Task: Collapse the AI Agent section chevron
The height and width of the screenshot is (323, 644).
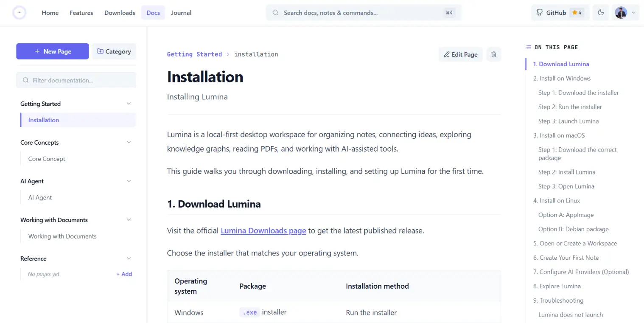Action: point(129,181)
